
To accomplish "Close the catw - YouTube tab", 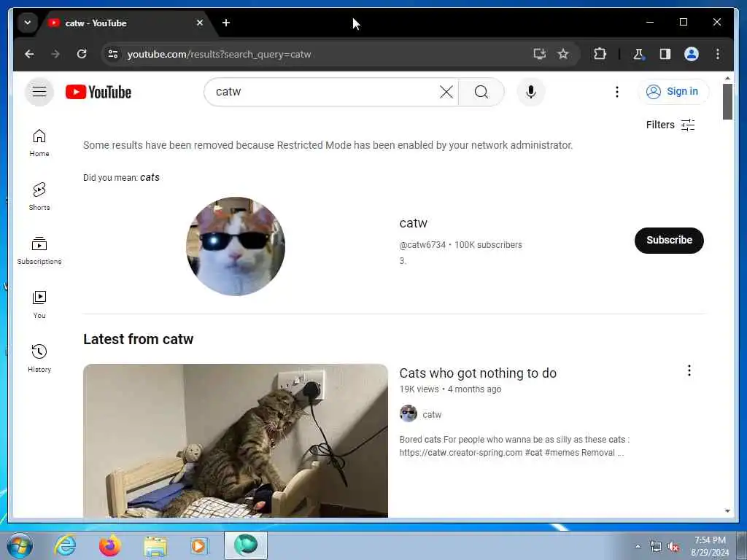I will (x=200, y=23).
